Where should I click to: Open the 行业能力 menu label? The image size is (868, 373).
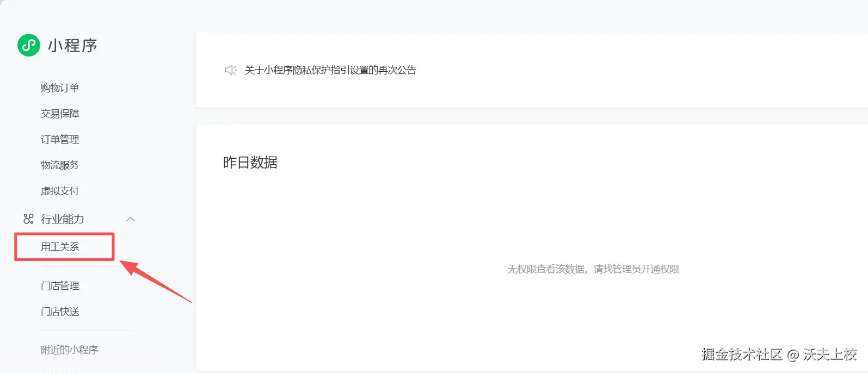63,219
